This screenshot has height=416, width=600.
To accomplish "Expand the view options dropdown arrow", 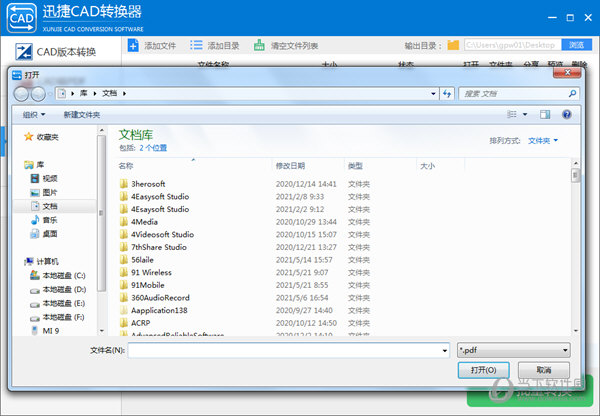I will [525, 114].
